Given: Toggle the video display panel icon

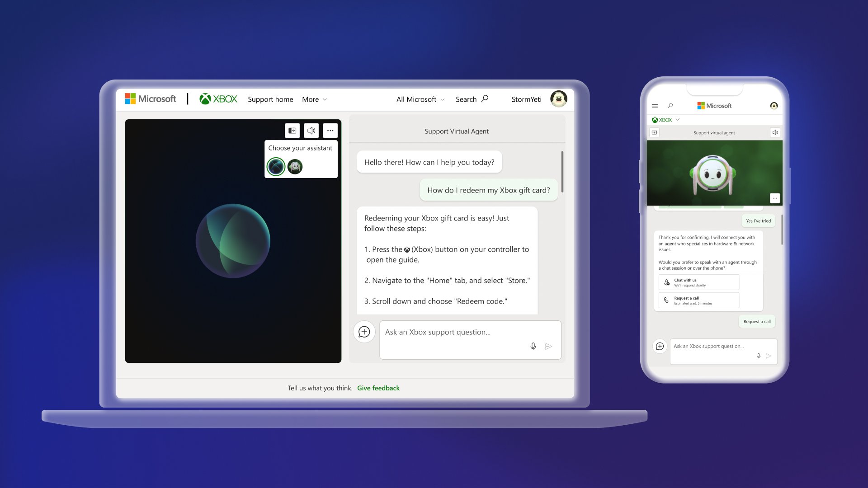Looking at the screenshot, I should pyautogui.click(x=292, y=131).
